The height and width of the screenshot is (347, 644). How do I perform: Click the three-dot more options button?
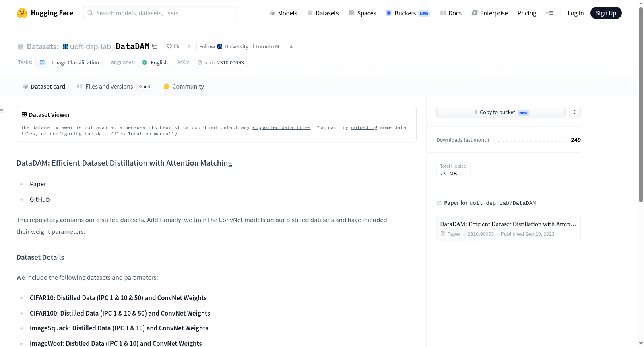575,112
